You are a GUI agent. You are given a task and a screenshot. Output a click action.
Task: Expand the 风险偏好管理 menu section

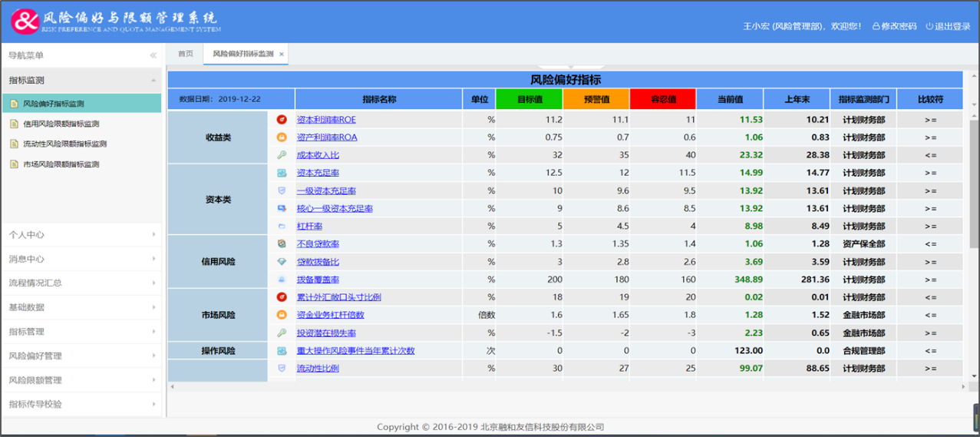81,356
